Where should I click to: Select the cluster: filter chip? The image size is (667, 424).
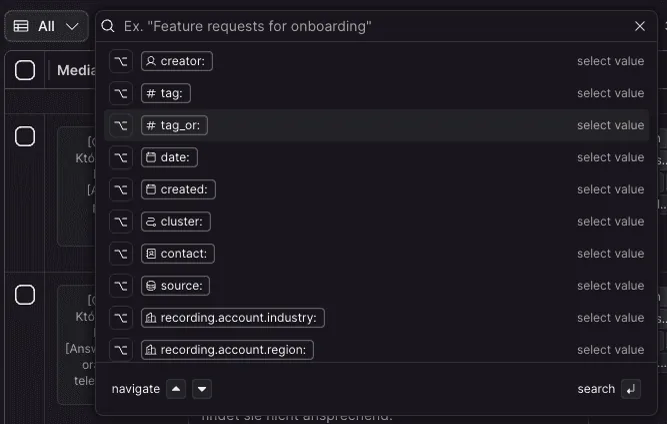pyautogui.click(x=175, y=222)
